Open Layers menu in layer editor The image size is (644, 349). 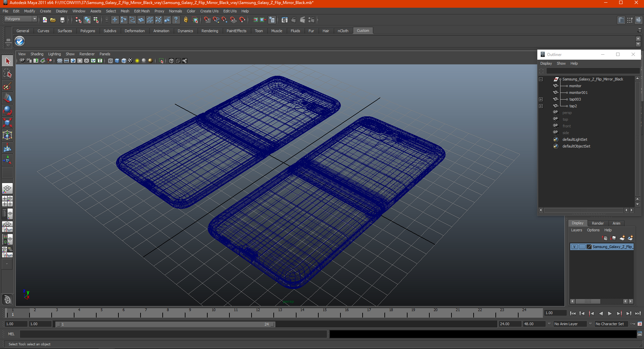(x=577, y=230)
